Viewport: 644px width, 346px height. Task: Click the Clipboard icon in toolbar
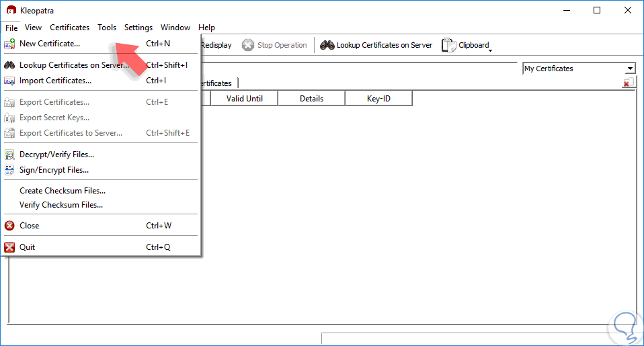[x=448, y=45]
